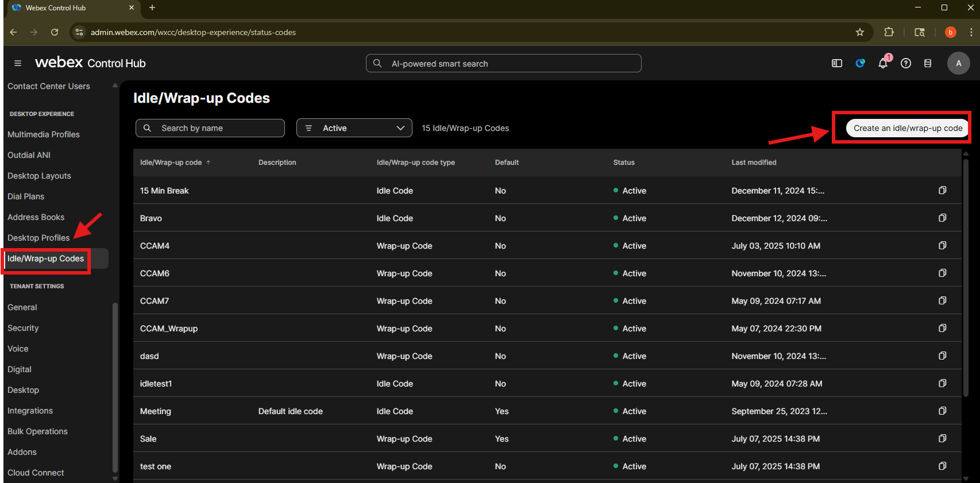Viewport: 980px width, 483px height.
Task: Open Voice tenant settings
Action: tap(18, 349)
